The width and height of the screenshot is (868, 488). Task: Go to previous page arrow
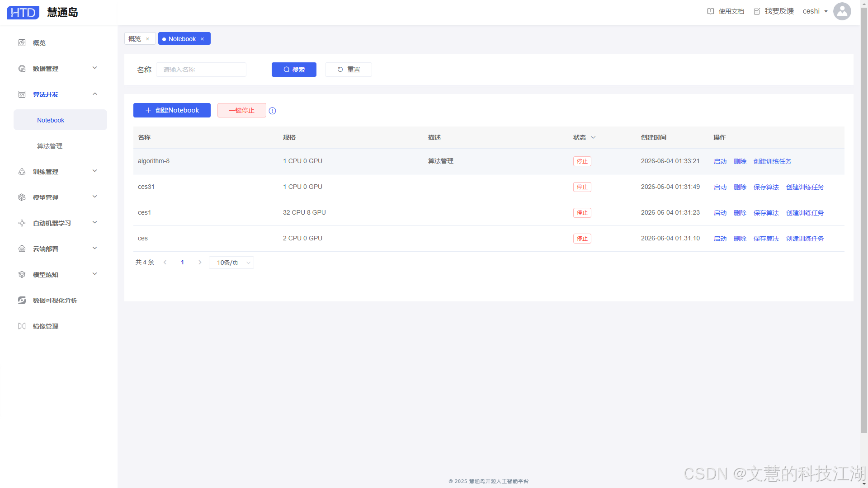[165, 263]
